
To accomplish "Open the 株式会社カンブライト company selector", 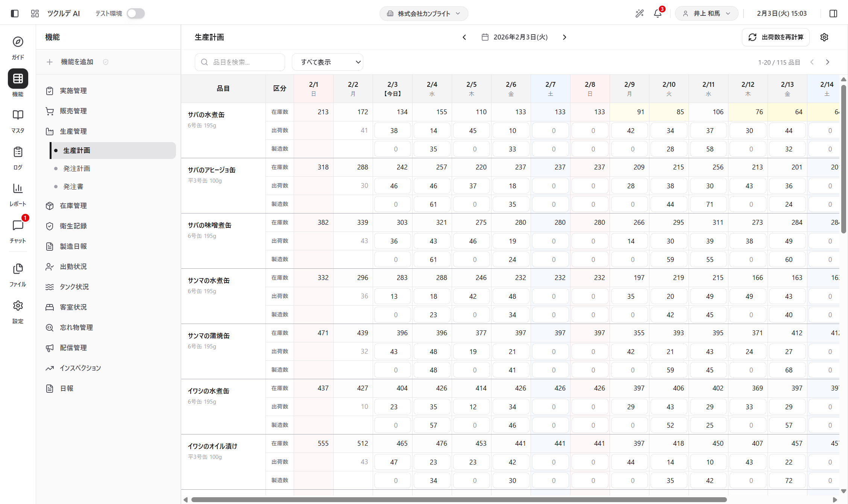I will (x=423, y=13).
